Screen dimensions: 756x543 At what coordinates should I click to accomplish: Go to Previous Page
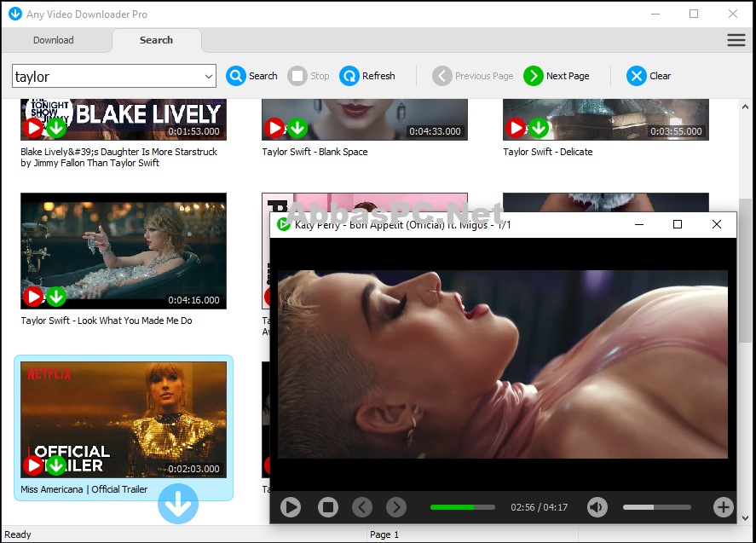tap(473, 76)
